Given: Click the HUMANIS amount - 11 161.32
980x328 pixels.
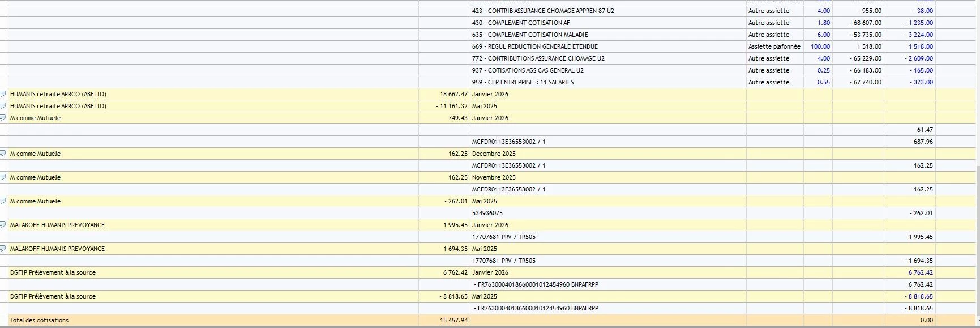Looking at the screenshot, I should coord(452,106).
